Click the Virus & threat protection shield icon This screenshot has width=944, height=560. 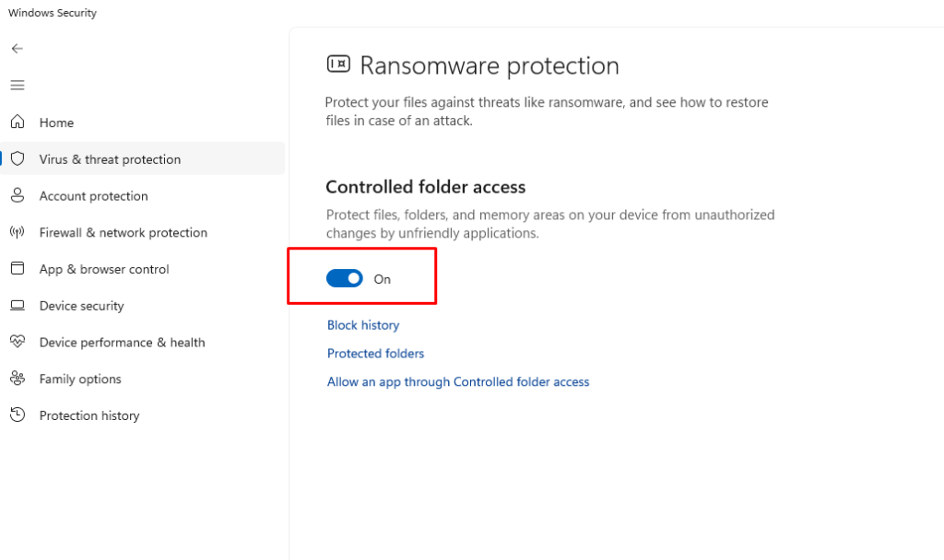pyautogui.click(x=17, y=158)
